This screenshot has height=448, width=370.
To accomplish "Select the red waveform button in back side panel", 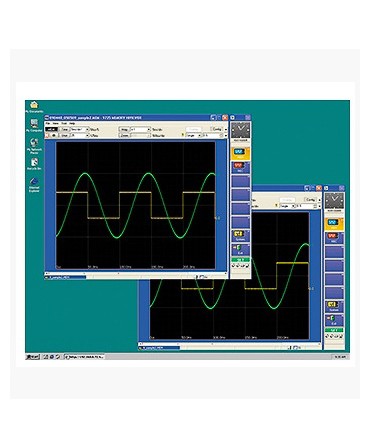I will point(334,237).
